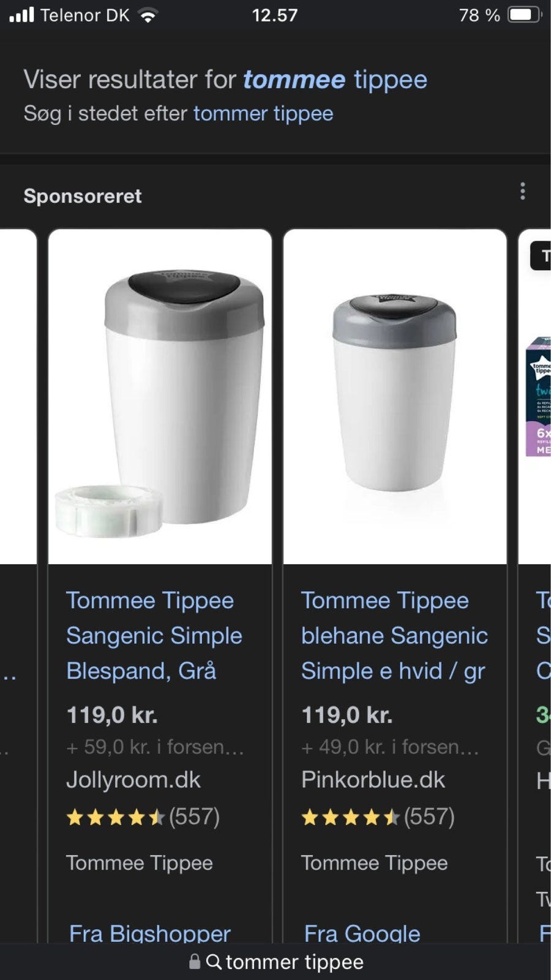
Task: Search instead for tommer tippee
Action: click(263, 114)
